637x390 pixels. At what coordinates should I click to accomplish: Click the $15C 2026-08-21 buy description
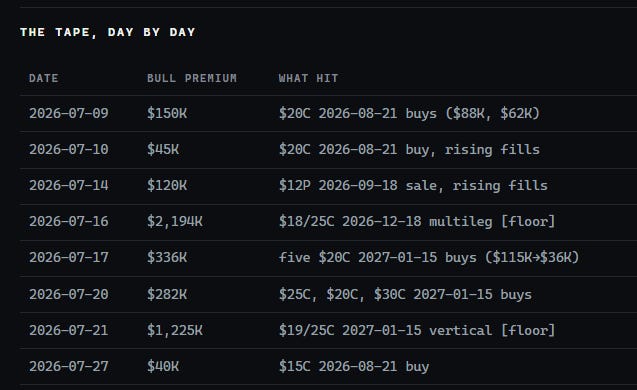click(x=354, y=366)
